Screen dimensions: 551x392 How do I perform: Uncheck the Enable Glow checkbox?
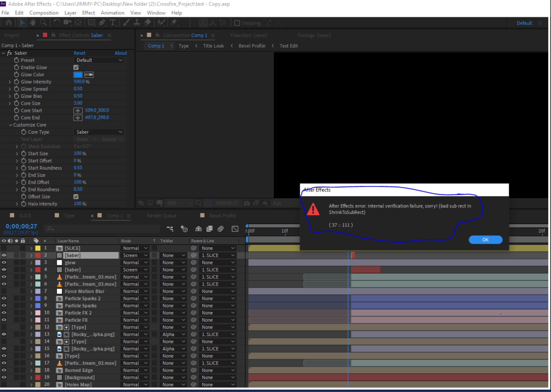tap(76, 67)
